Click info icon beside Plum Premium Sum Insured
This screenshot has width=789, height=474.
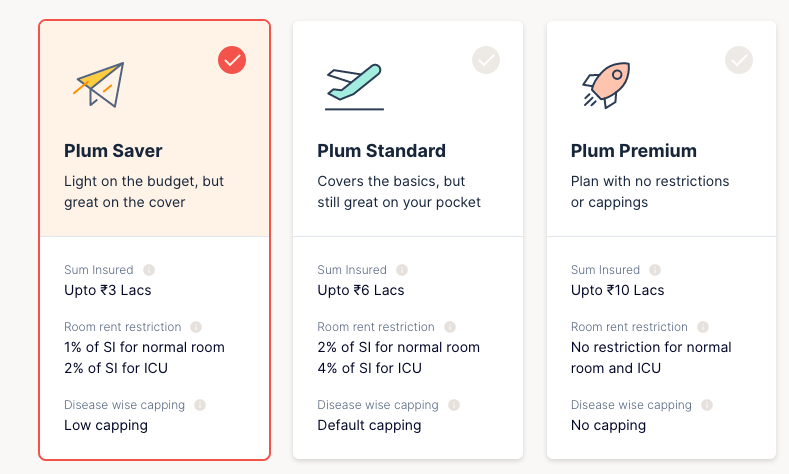(656, 270)
